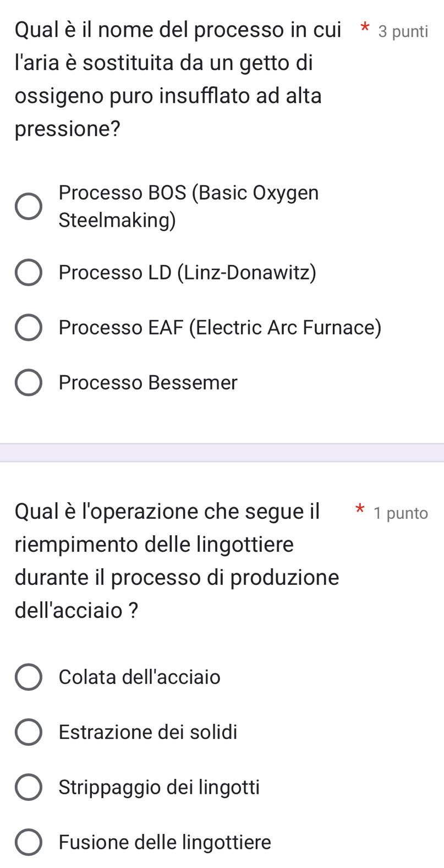Select the Processo Bessemer radio button
The width and height of the screenshot is (444, 868).
[x=28, y=383]
